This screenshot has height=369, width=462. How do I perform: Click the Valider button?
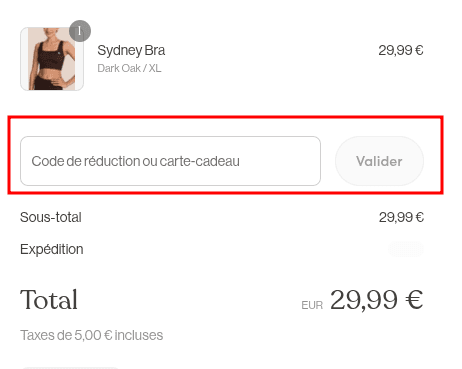(x=379, y=161)
